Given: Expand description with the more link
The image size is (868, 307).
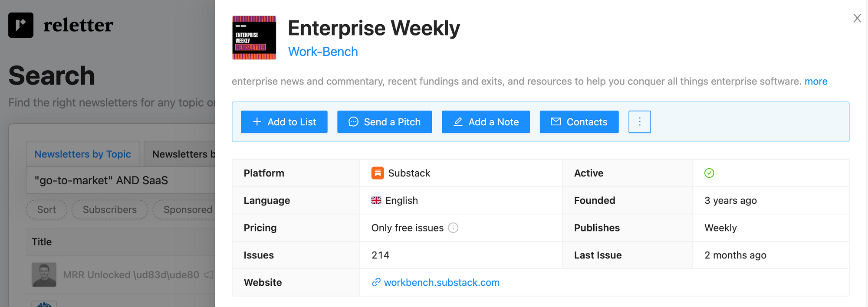Looking at the screenshot, I should click(816, 81).
